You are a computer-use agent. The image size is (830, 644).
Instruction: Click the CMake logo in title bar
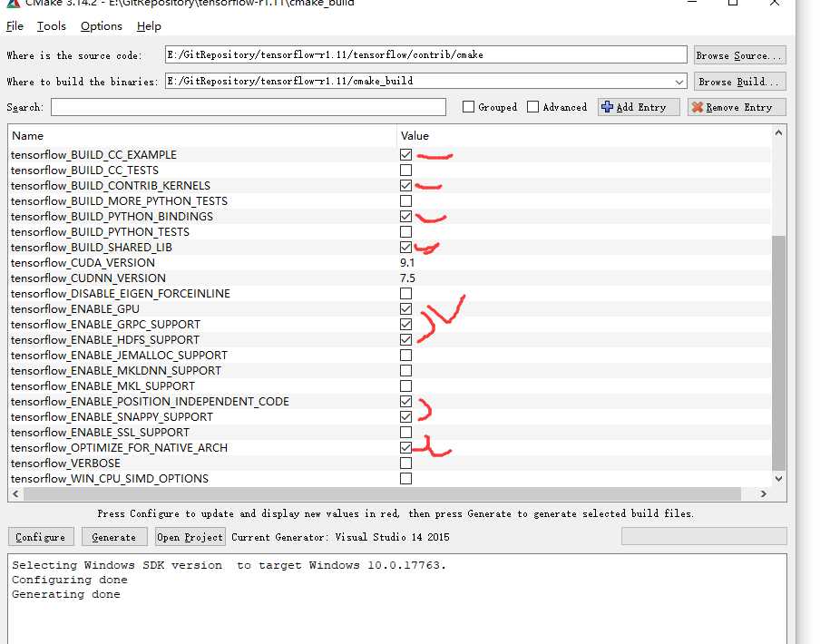pos(14,3)
